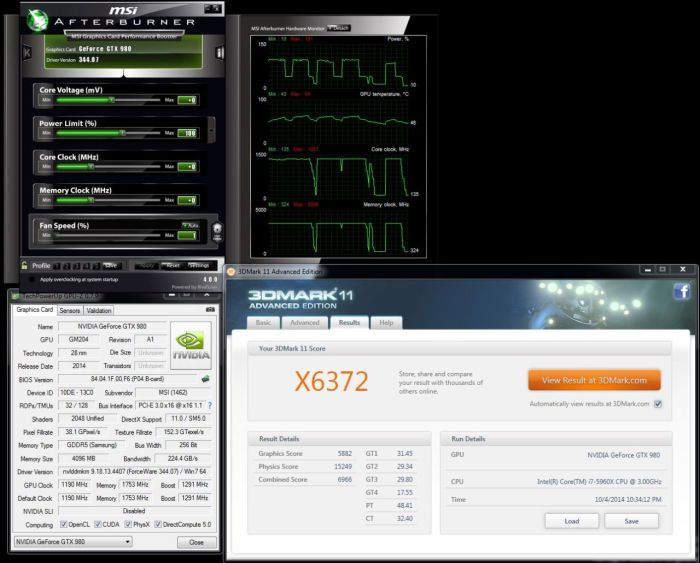Open the Advanced tab in 3DMark 11
The height and width of the screenshot is (563, 700).
pos(305,323)
